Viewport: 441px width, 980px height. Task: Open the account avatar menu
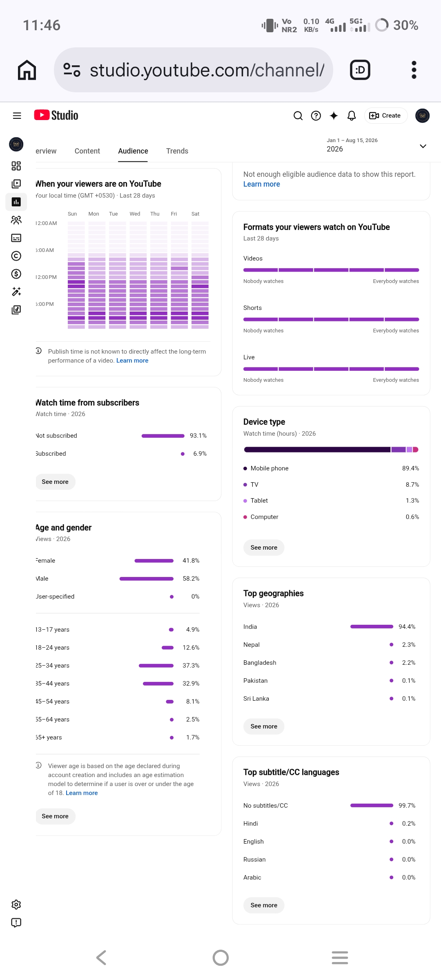pos(423,116)
